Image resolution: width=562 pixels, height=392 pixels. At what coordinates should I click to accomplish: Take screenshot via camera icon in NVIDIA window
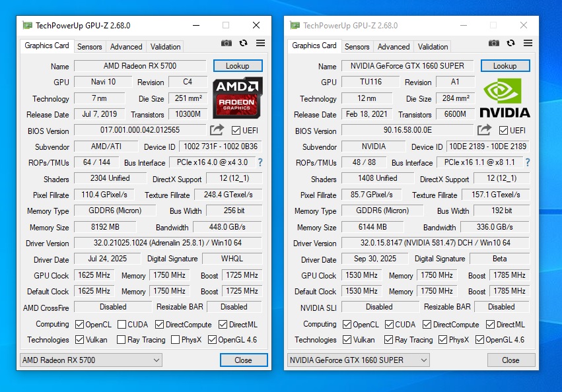pyautogui.click(x=493, y=43)
